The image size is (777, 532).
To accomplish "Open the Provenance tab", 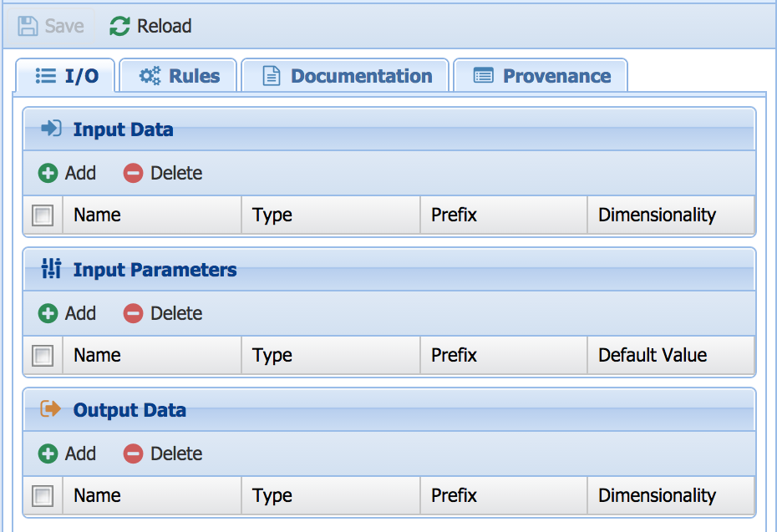I will pos(541,76).
